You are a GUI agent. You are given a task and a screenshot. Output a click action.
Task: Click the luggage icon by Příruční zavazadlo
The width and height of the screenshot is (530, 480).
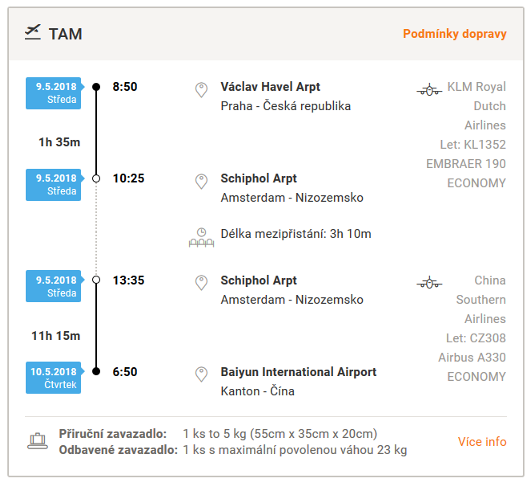pos(38,441)
